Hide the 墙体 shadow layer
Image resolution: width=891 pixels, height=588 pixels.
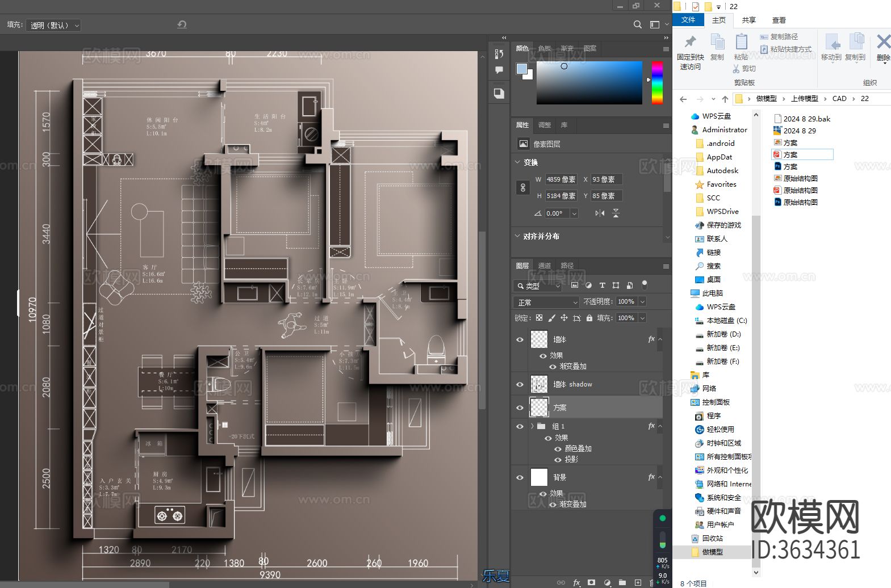point(520,384)
